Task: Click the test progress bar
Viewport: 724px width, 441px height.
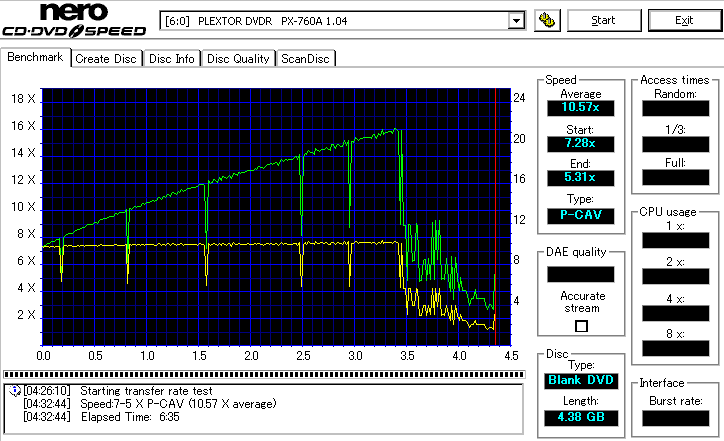Action: [264, 375]
